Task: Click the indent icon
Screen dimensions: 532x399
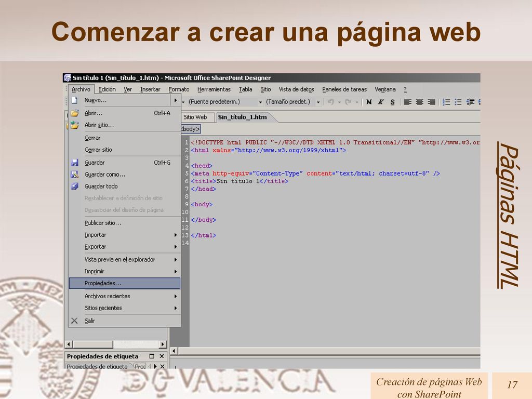Action: pyautogui.click(x=470, y=102)
